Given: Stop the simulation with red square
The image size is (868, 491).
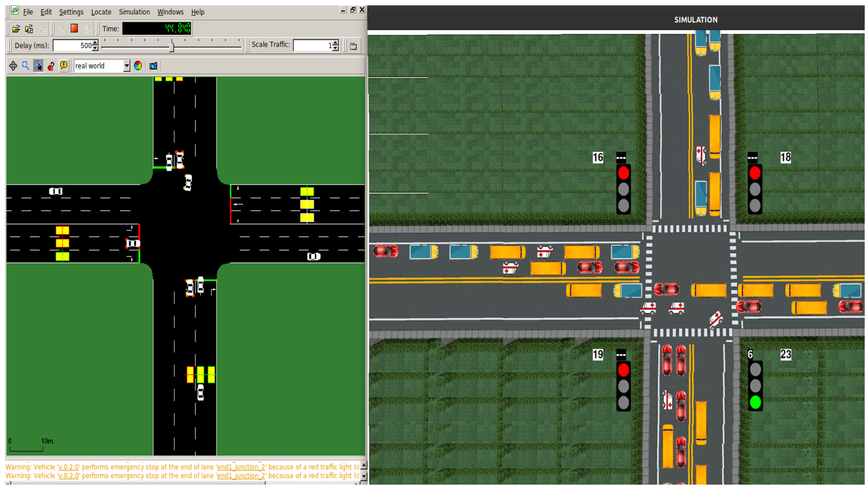Looking at the screenshot, I should pos(74,28).
